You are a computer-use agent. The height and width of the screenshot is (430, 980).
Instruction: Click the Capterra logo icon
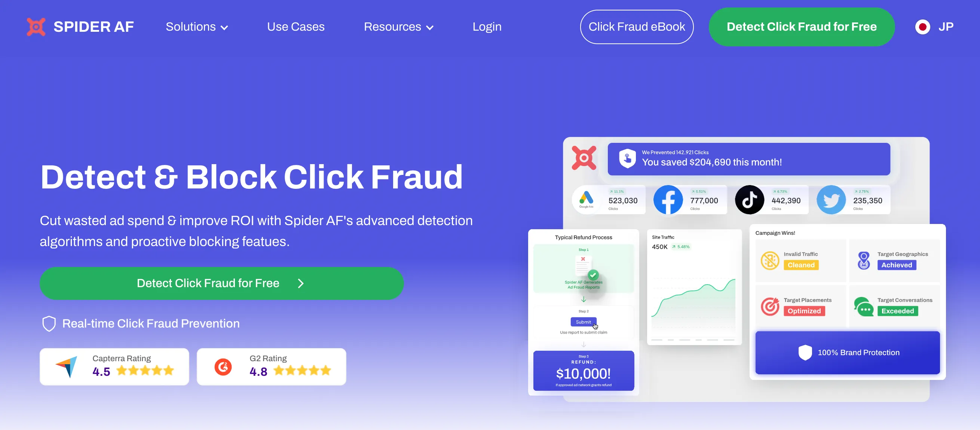click(67, 366)
